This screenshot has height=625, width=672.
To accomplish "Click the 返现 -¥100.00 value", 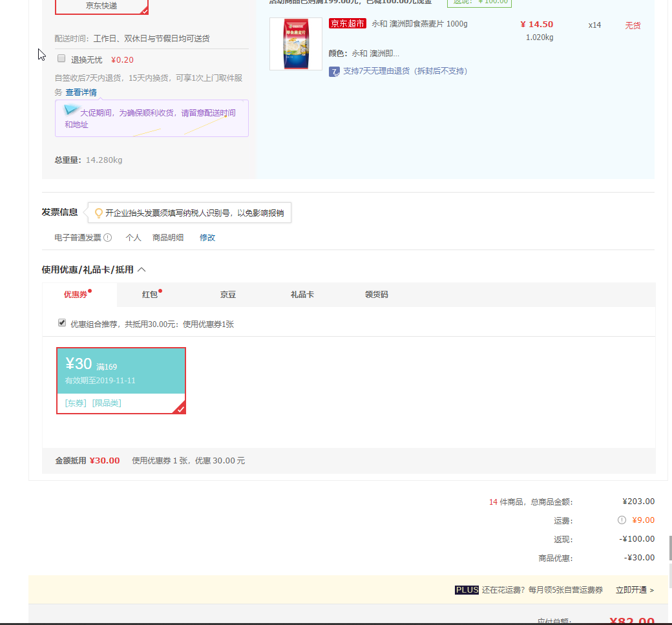I will click(x=637, y=539).
